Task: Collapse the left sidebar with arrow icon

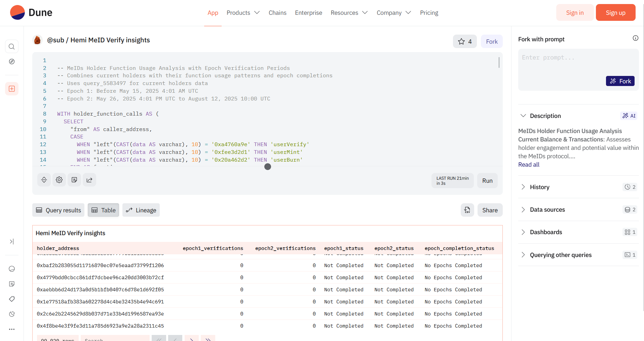Action: pyautogui.click(x=12, y=242)
